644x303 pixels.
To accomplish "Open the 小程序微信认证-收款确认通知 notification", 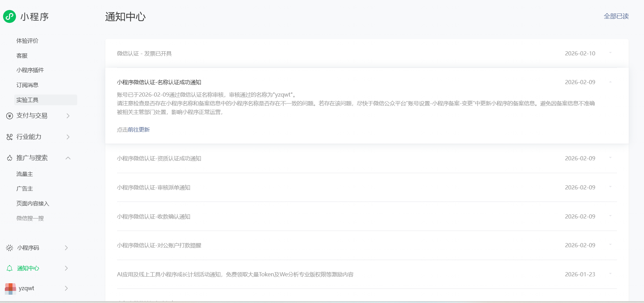I will [x=154, y=217].
